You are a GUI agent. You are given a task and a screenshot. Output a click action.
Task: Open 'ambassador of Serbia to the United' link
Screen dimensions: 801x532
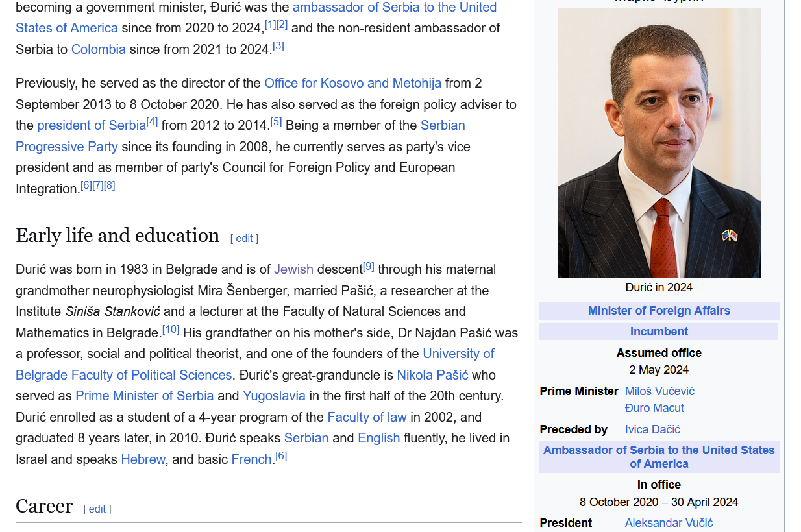tap(394, 8)
